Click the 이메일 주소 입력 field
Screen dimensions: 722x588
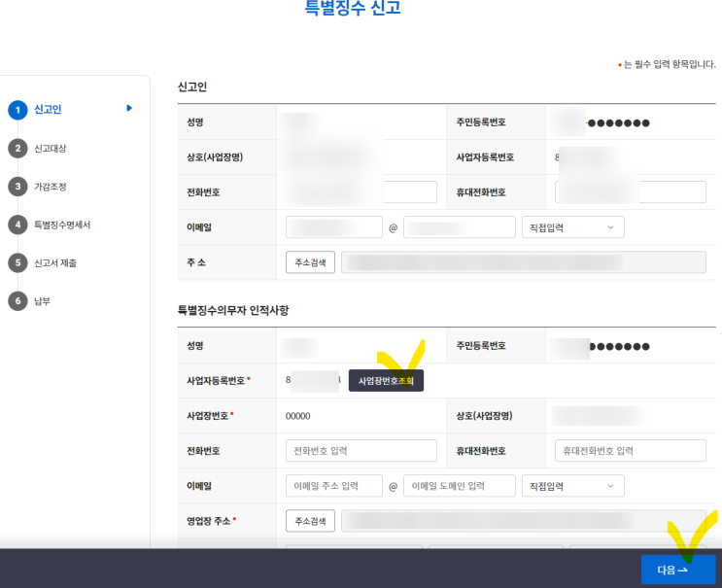[334, 486]
